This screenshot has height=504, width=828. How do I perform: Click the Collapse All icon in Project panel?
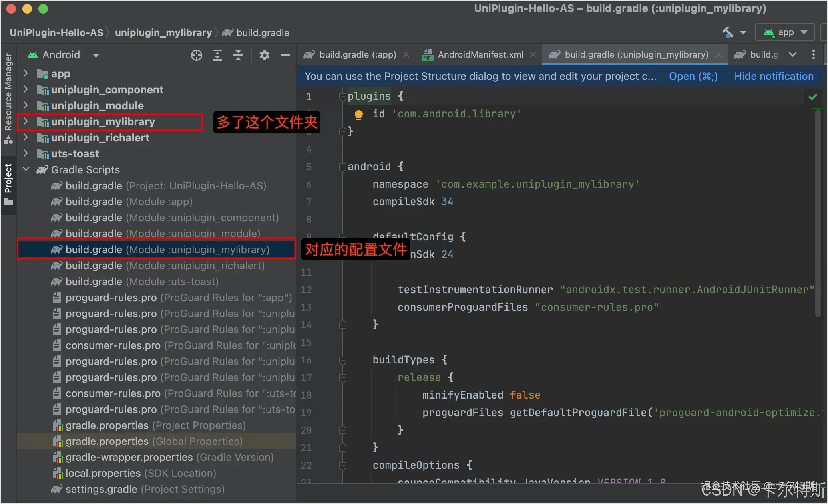[x=238, y=55]
